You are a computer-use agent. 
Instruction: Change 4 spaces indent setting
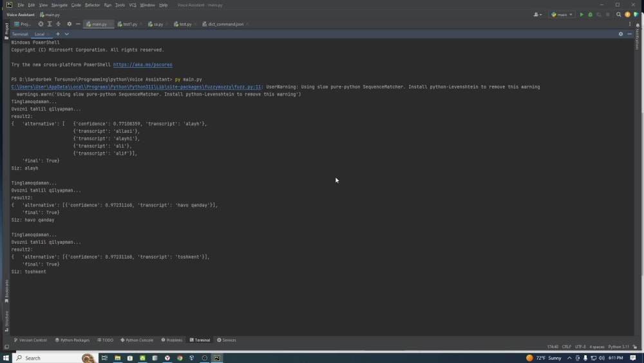597,347
